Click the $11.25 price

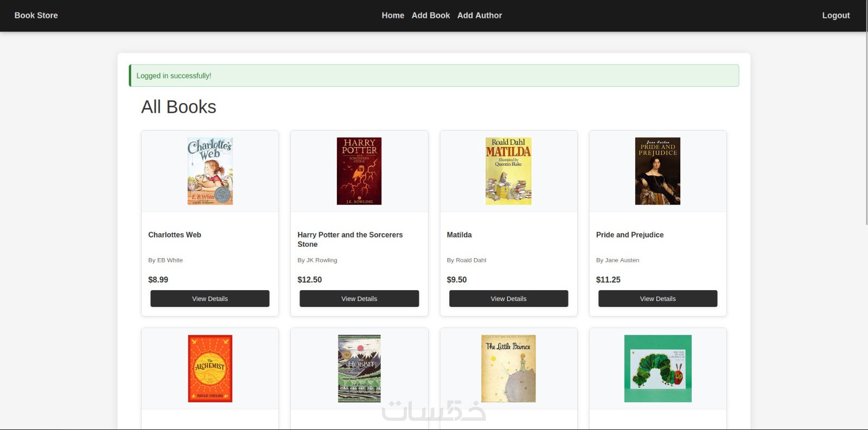coord(608,280)
